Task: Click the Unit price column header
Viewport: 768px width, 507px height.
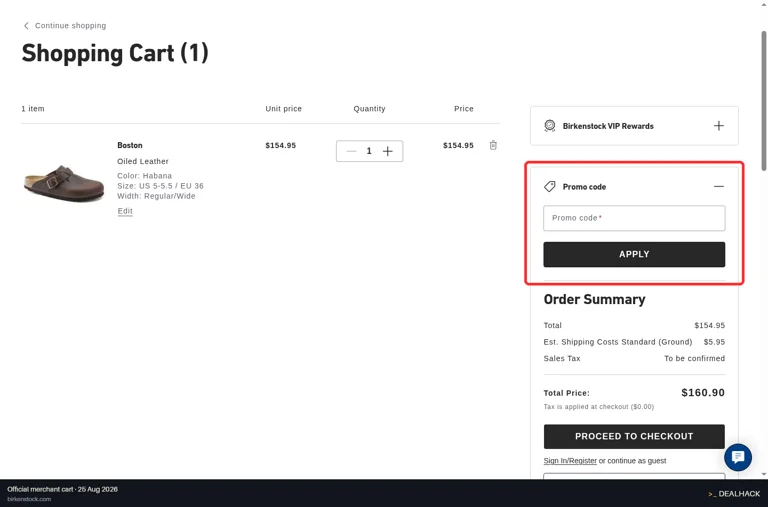Action: coord(284,109)
